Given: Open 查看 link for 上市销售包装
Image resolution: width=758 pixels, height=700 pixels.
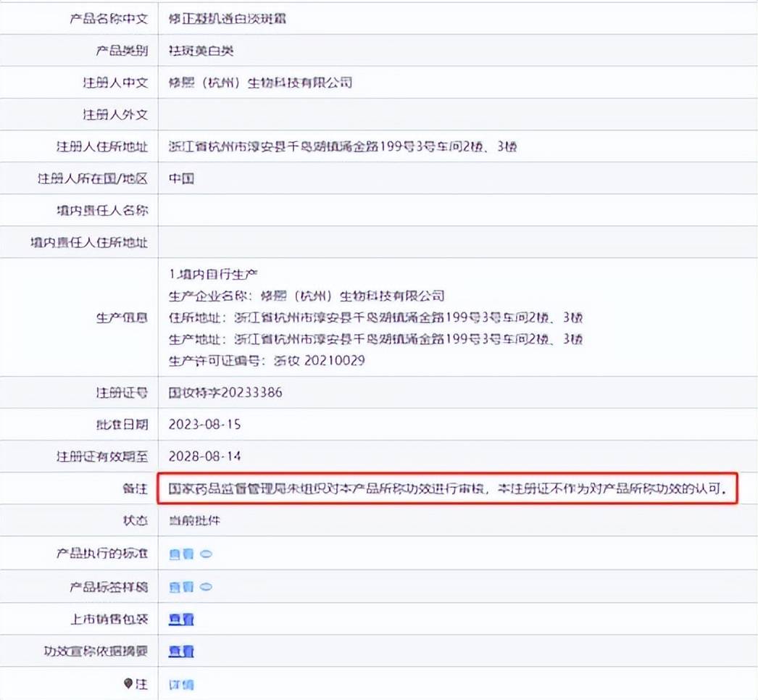Looking at the screenshot, I should (181, 620).
